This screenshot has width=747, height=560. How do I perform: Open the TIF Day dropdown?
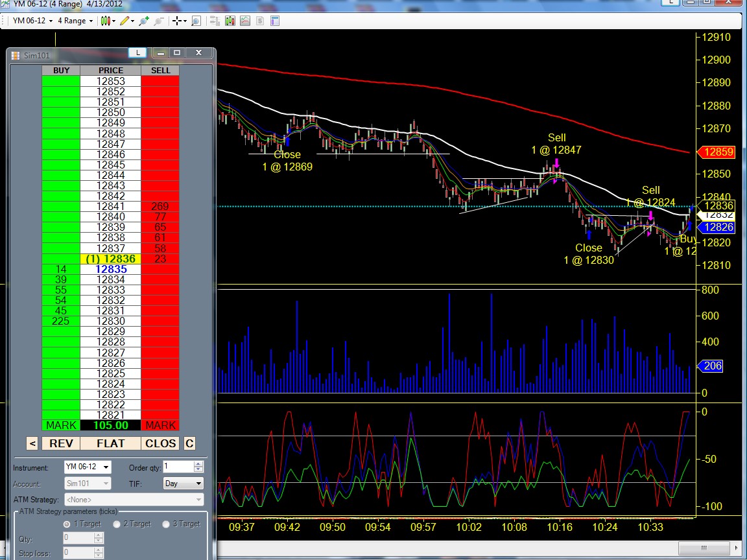click(184, 484)
